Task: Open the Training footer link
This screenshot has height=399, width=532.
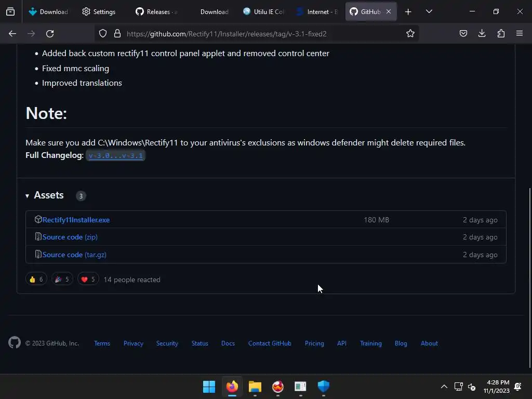Action: pos(371,343)
